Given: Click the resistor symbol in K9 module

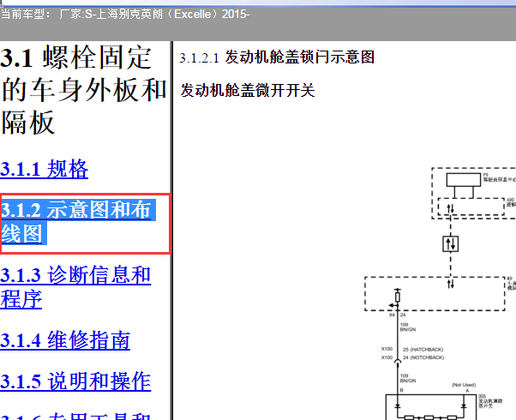Looking at the screenshot, I should pyautogui.click(x=398, y=297).
